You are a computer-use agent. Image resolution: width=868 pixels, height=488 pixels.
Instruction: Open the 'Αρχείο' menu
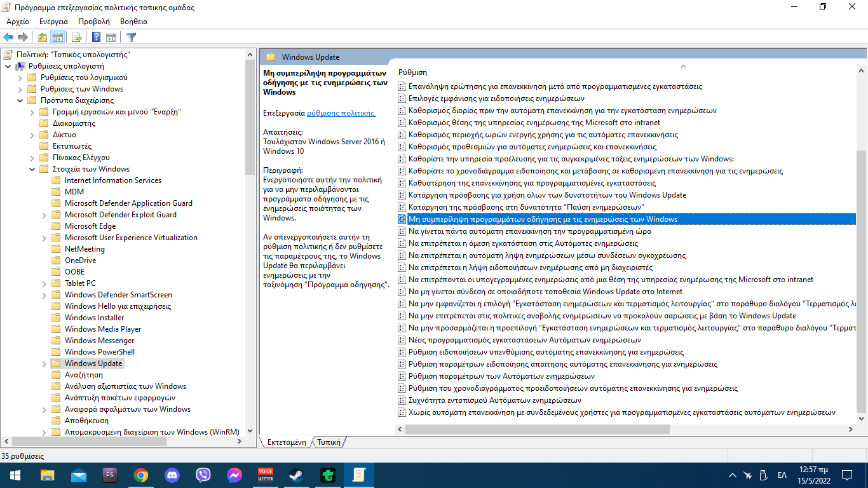click(17, 22)
